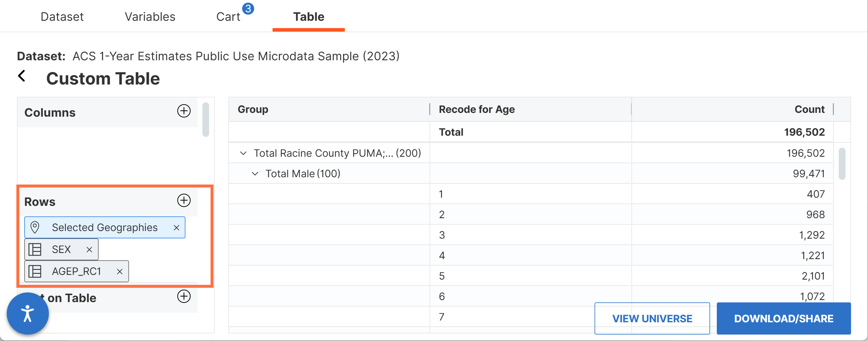Click the plus icon in Rows
The height and width of the screenshot is (341, 868).
[184, 200]
